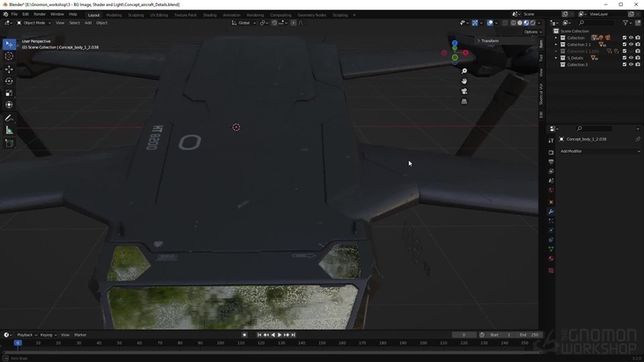Select the Move tool in left toolbar
The height and width of the screenshot is (362, 644).
tap(10, 69)
